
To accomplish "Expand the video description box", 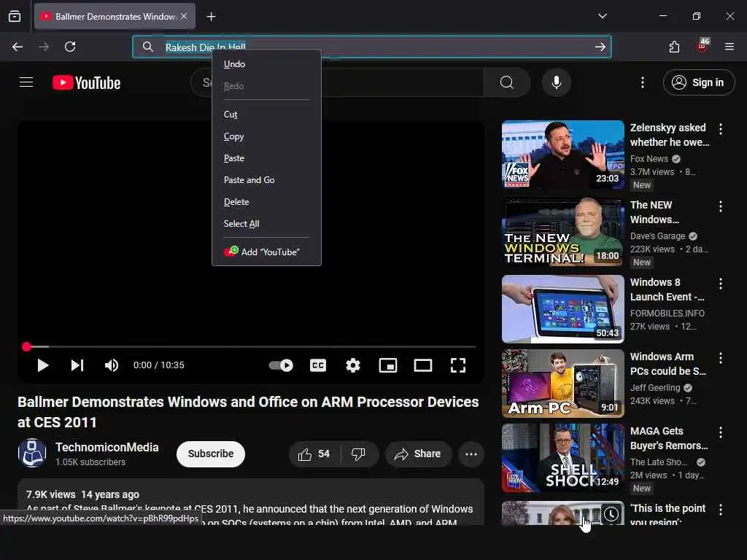I will pos(251,502).
